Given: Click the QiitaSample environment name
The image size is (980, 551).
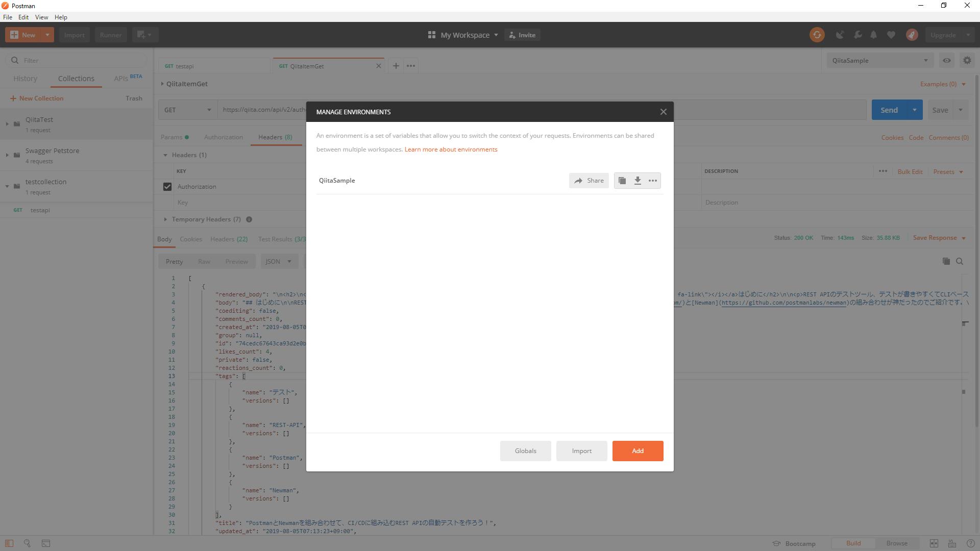Looking at the screenshot, I should click(337, 181).
